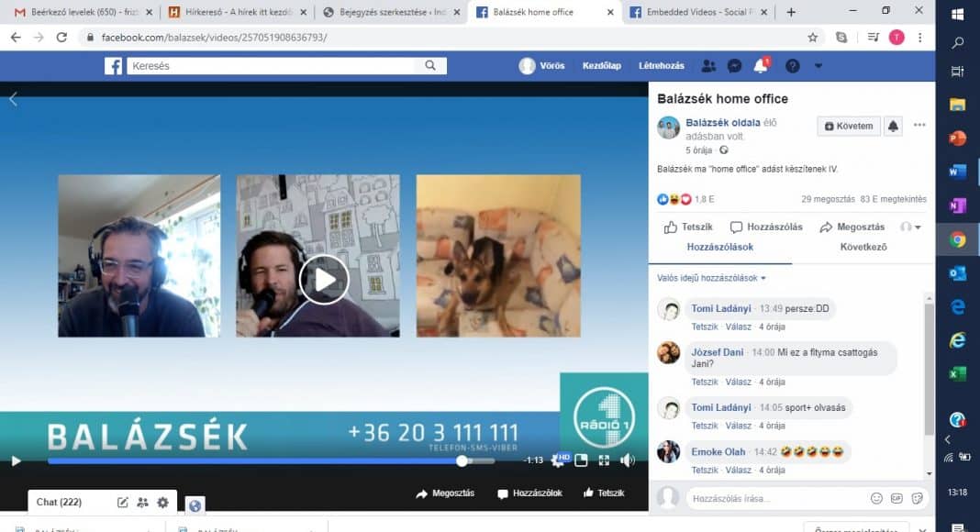Screen dimensions: 980x532
Task: Expand the account menu arrow in Facebook header
Action: coord(819,65)
